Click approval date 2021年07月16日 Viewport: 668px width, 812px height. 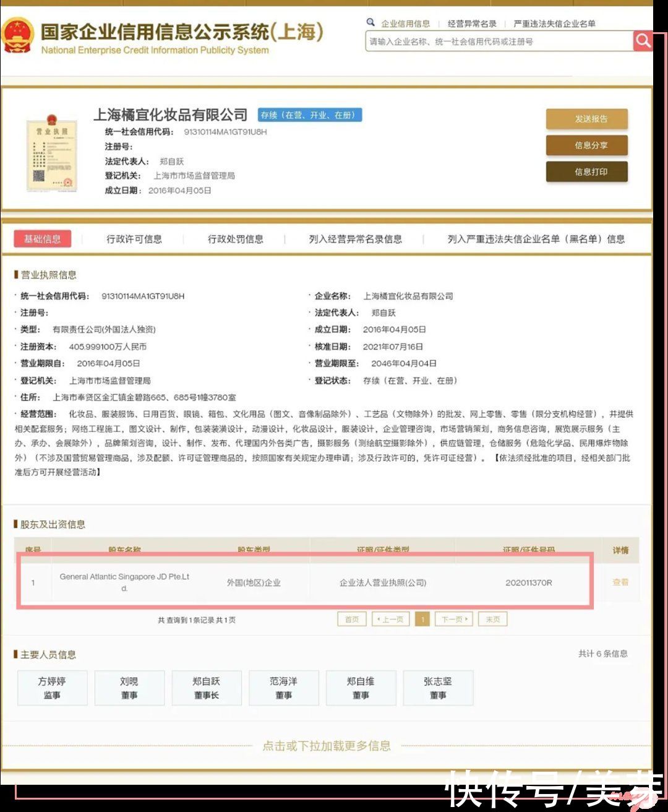click(393, 347)
